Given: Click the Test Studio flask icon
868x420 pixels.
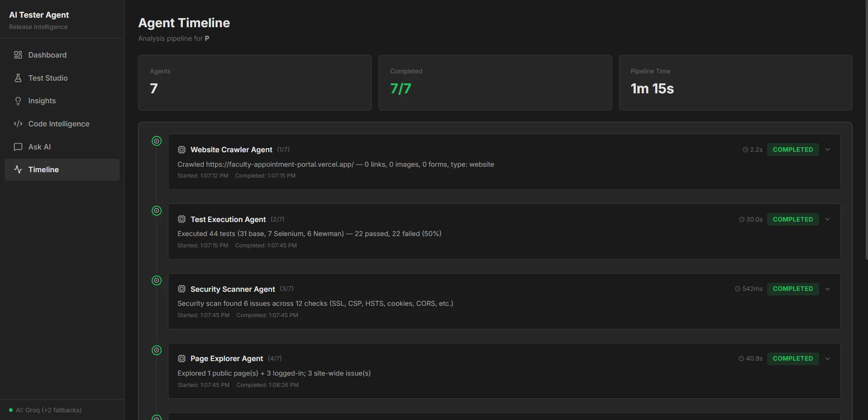Looking at the screenshot, I should coord(18,78).
